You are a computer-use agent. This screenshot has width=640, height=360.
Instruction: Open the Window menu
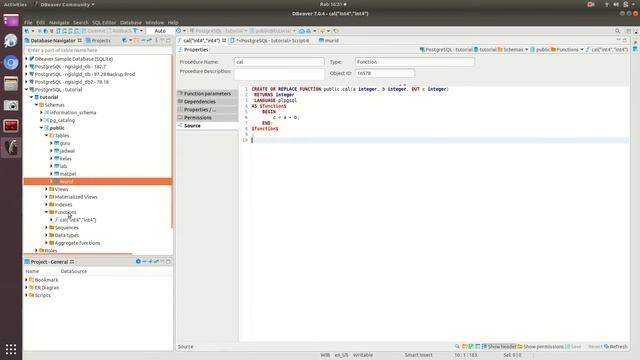click(155, 22)
